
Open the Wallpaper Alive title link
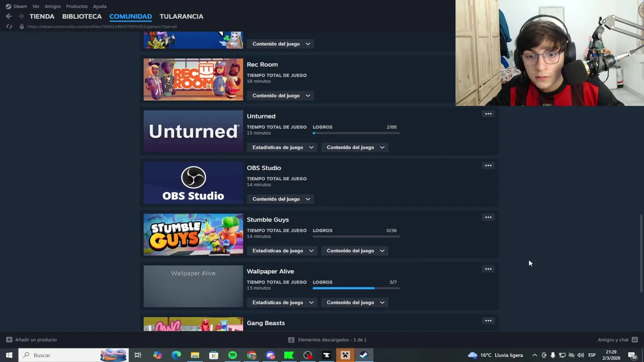[x=270, y=271]
